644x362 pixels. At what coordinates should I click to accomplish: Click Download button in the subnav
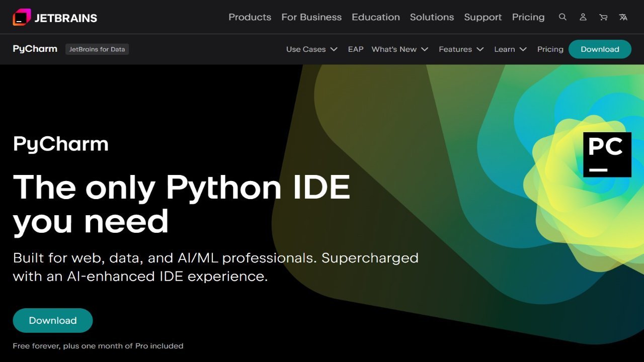(600, 49)
